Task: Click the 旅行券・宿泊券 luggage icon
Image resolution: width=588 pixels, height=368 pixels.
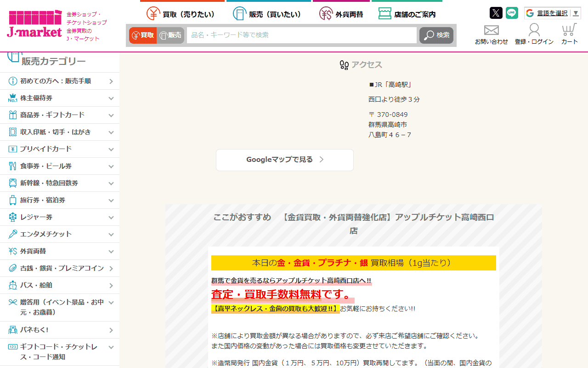Action: coord(12,200)
